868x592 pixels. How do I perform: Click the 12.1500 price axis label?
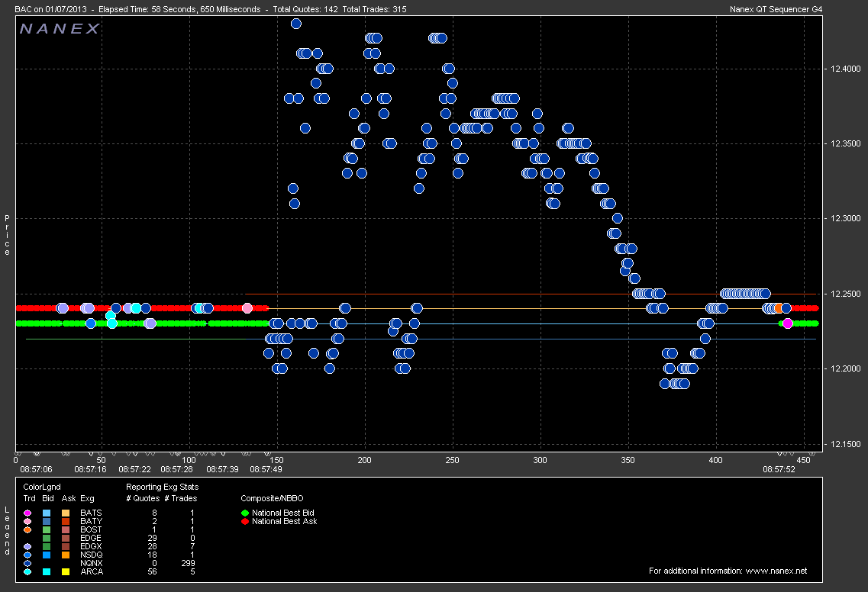(x=846, y=444)
